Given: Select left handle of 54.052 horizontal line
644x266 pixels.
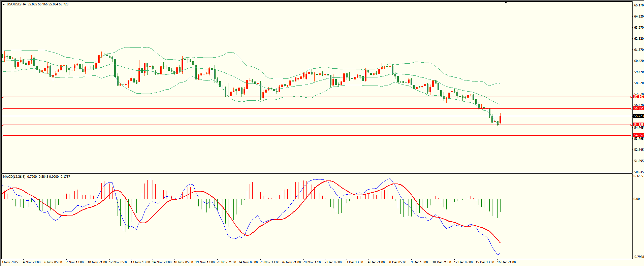Looking at the screenshot, I should pos(3,135).
